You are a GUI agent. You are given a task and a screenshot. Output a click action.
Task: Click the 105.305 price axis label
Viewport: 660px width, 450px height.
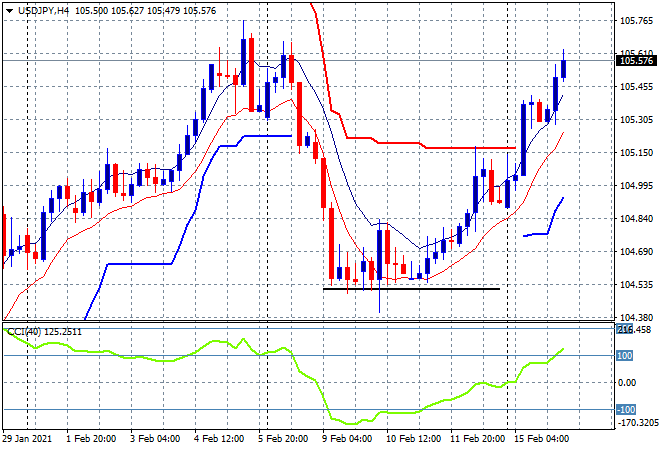pos(636,120)
